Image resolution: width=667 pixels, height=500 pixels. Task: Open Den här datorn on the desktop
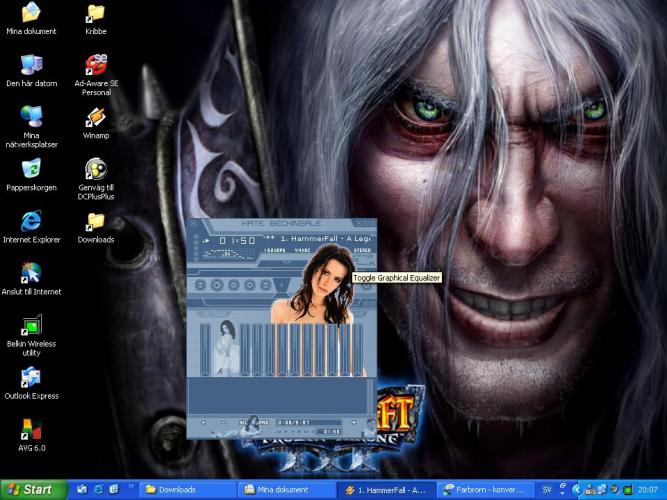pos(31,66)
